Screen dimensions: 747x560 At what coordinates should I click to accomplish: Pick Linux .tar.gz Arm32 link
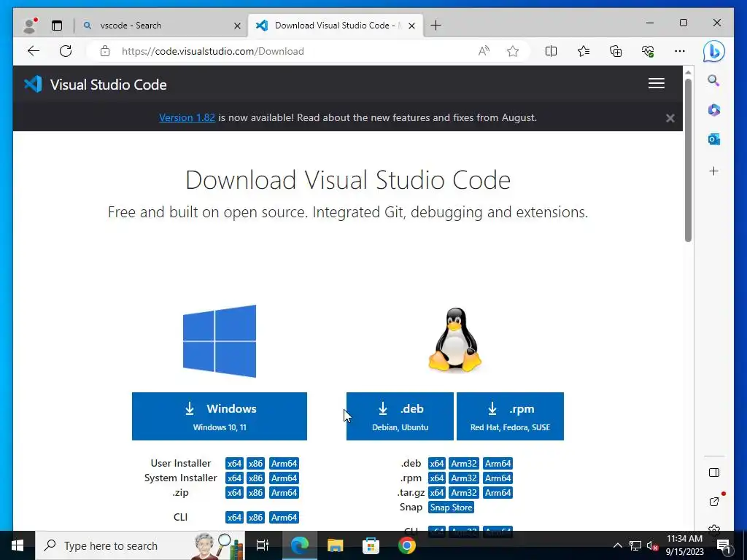tap(463, 493)
